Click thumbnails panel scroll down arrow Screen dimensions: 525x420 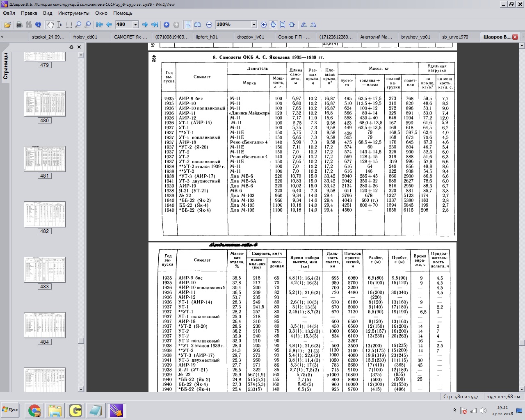coord(81,389)
